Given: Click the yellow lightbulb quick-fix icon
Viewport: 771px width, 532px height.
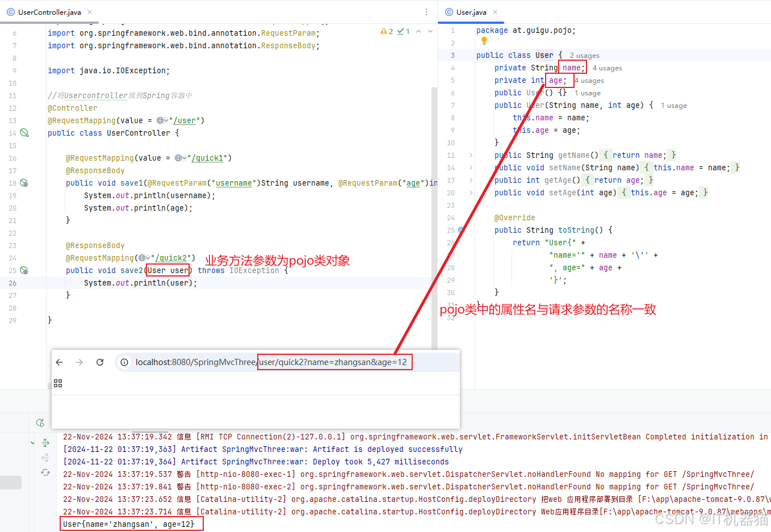Looking at the screenshot, I should [x=484, y=41].
